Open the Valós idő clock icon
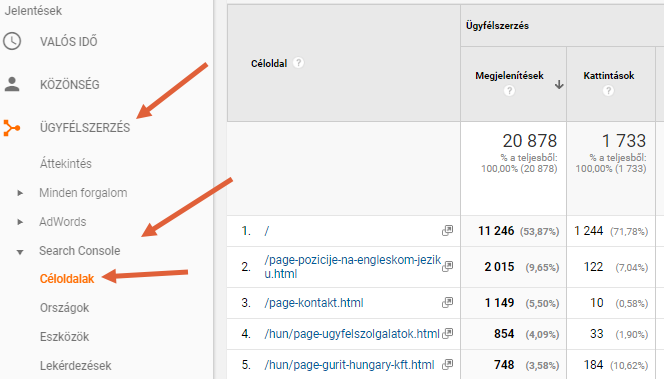 pos(12,41)
